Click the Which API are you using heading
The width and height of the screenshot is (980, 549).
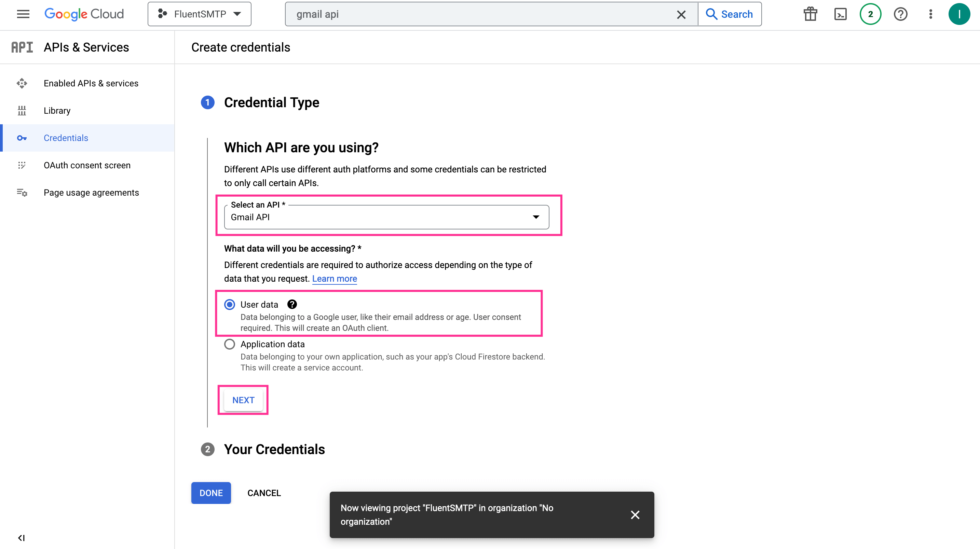301,147
